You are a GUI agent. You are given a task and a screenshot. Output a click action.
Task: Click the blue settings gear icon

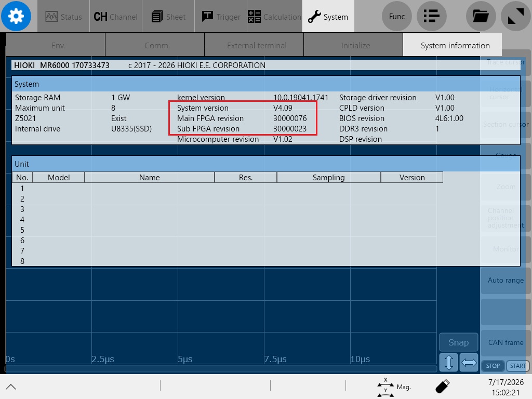16,16
